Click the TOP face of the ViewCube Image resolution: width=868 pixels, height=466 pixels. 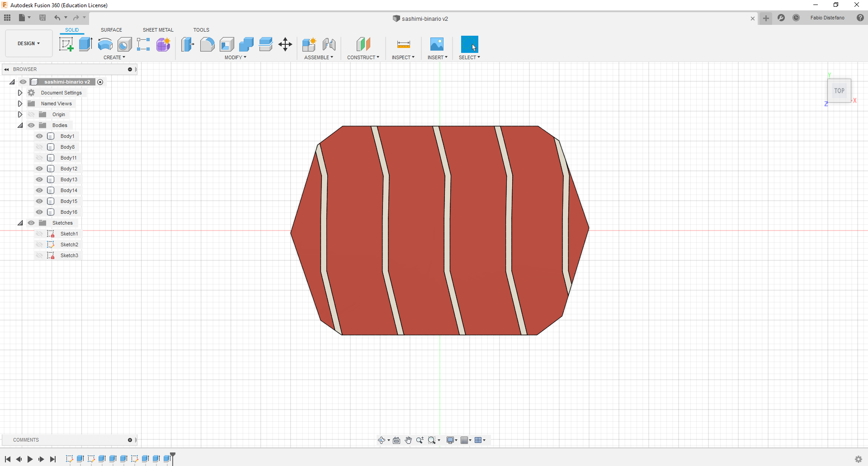[x=839, y=91]
